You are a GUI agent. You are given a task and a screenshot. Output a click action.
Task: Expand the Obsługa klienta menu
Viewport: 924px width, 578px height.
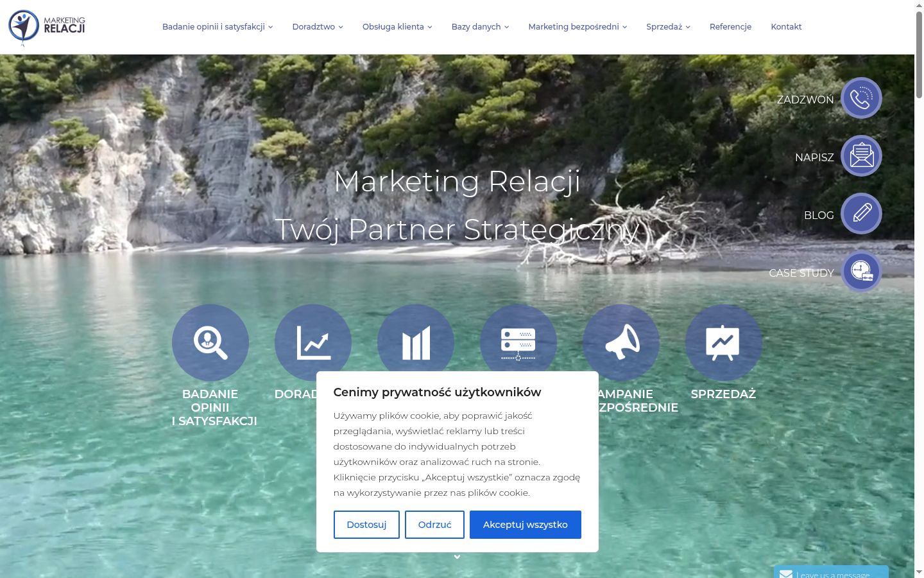click(397, 27)
